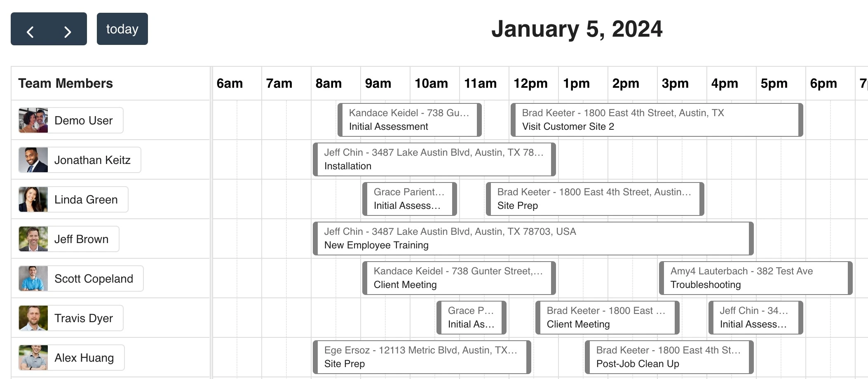Image resolution: width=868 pixels, height=379 pixels.
Task: Click Linda Green's avatar photo
Action: point(33,199)
